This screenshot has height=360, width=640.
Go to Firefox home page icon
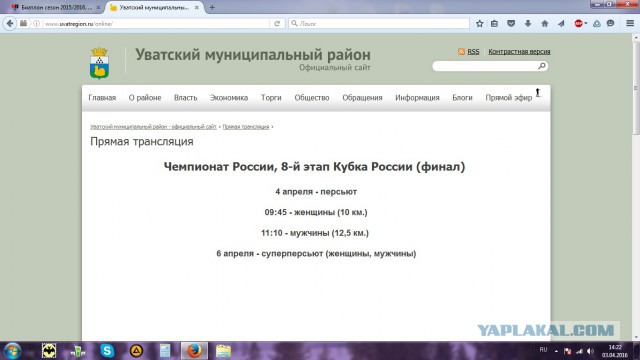(544, 24)
